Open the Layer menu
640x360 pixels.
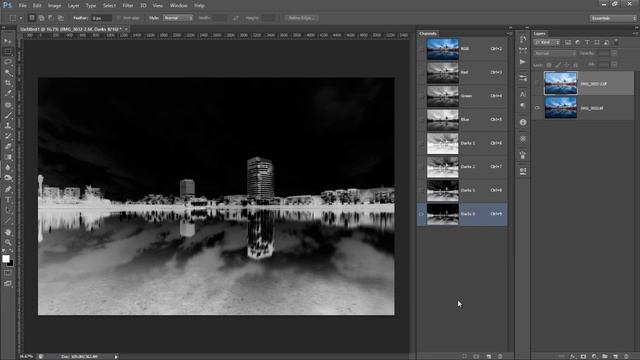pyautogui.click(x=73, y=6)
